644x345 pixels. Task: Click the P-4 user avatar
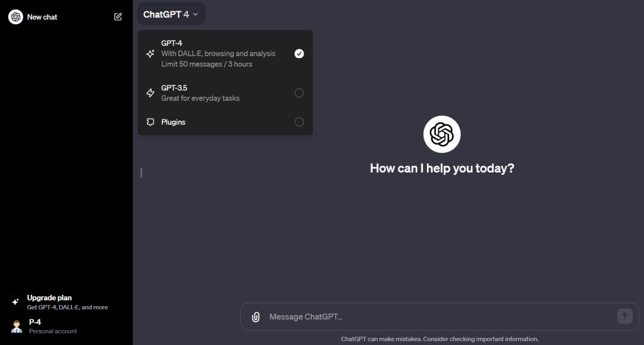(17, 326)
